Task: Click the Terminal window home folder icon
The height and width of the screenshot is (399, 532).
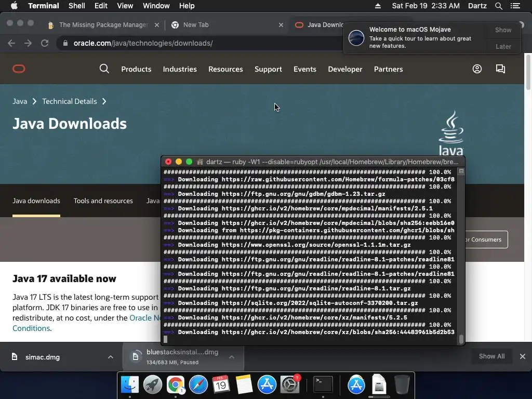Action: (x=200, y=162)
